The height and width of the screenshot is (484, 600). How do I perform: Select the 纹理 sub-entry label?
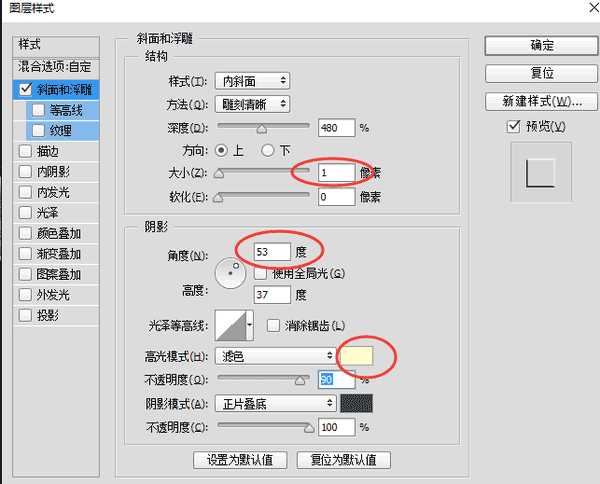click(60, 130)
